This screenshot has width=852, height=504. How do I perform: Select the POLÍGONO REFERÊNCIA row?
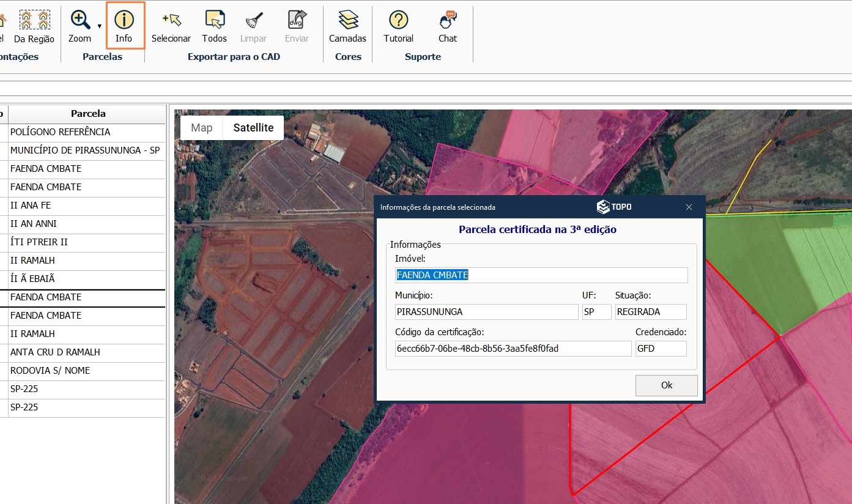point(86,132)
